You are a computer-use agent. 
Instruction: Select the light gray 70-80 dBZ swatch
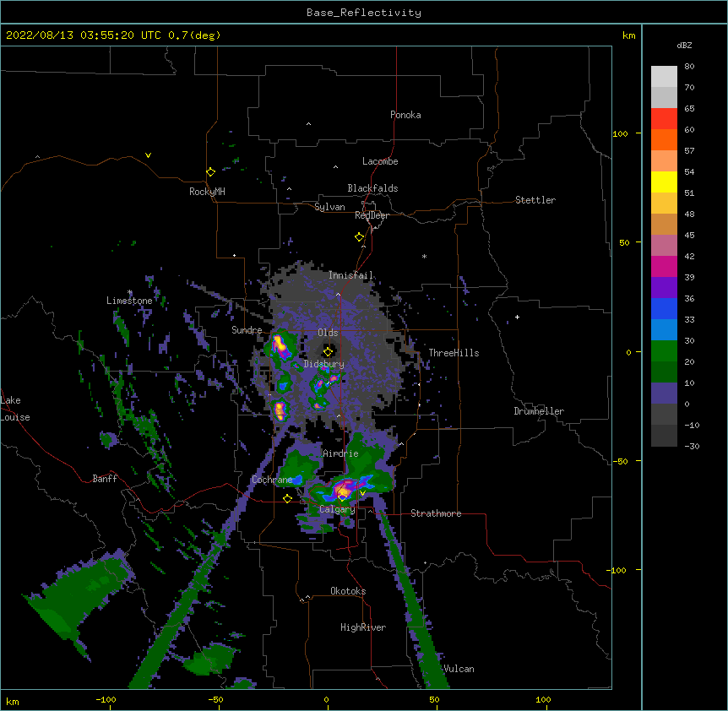(x=664, y=77)
